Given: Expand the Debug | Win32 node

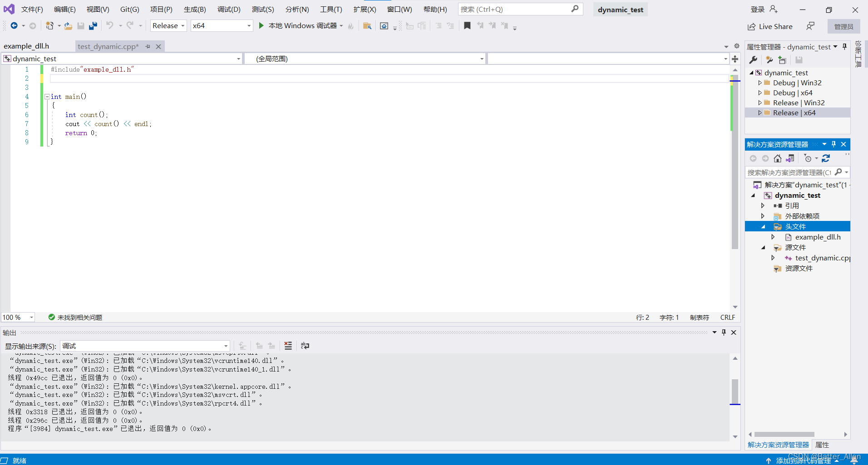Looking at the screenshot, I should (x=761, y=83).
